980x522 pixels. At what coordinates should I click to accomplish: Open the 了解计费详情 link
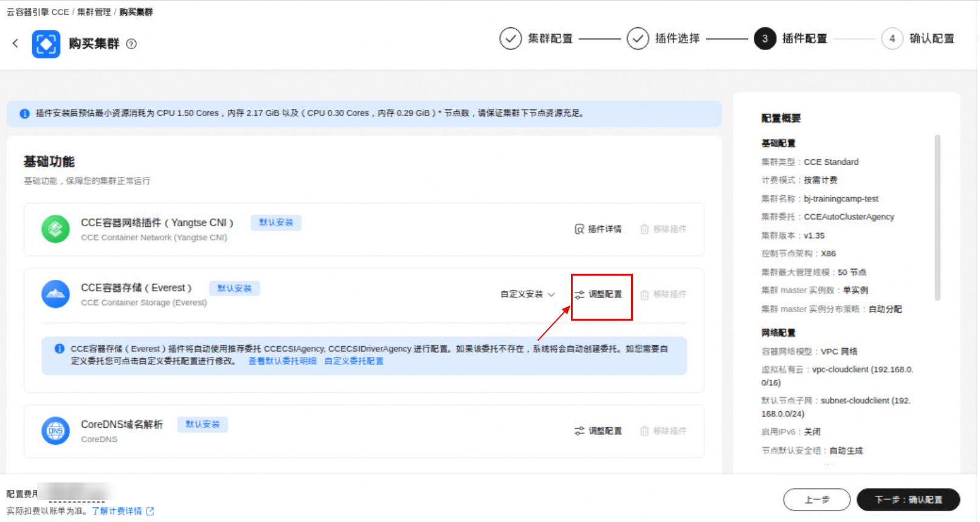pos(123,511)
